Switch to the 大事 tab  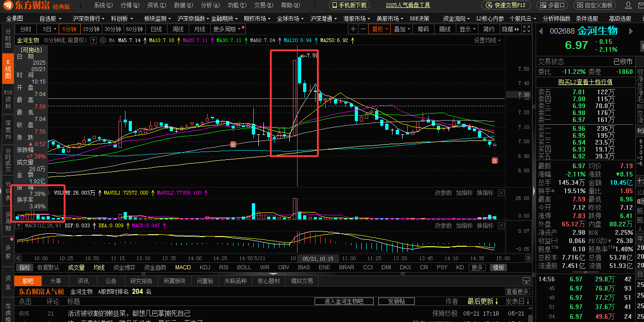55,281
